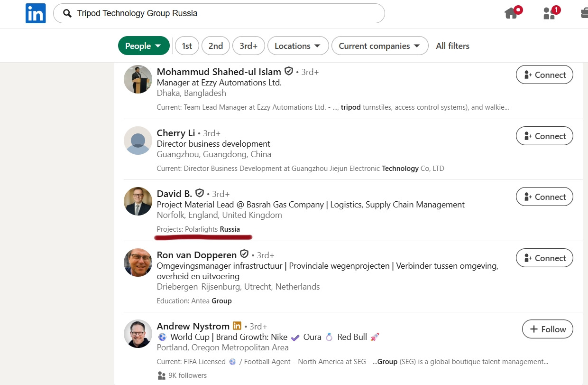The height and width of the screenshot is (385, 588).
Task: Click 'Omgevingsmanager infrastructuur' headline
Action: pos(328,271)
